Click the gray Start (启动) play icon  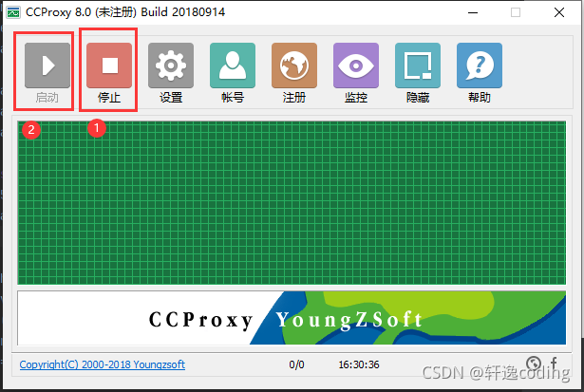[x=47, y=65]
